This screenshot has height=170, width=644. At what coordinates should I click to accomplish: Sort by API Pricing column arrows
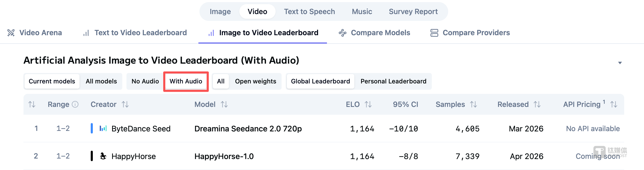tap(614, 105)
